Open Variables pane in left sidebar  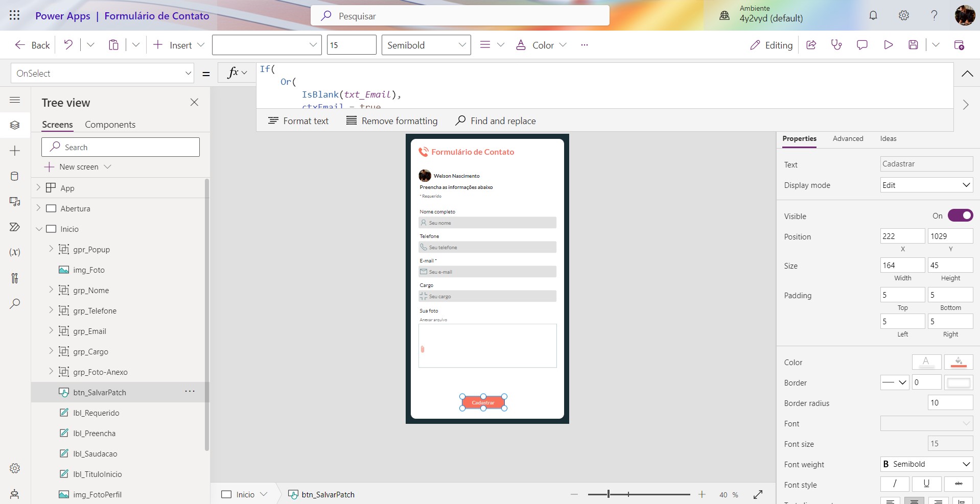(15, 252)
